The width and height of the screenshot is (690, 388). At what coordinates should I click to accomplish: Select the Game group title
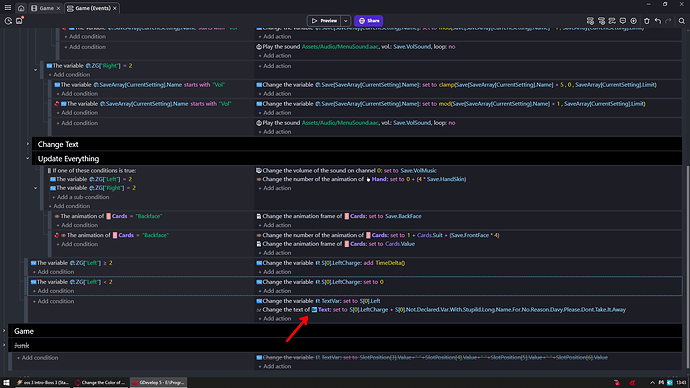pyautogui.click(x=24, y=331)
